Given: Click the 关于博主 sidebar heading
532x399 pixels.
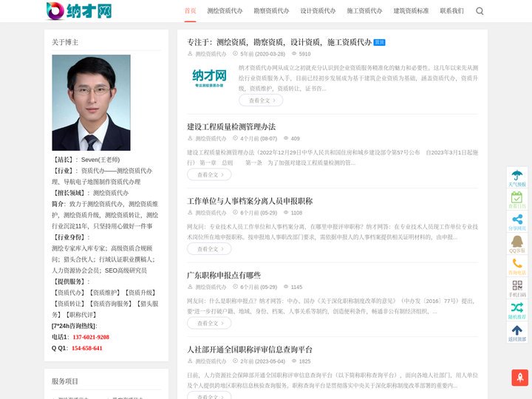Looking at the screenshot, I should click(65, 42).
